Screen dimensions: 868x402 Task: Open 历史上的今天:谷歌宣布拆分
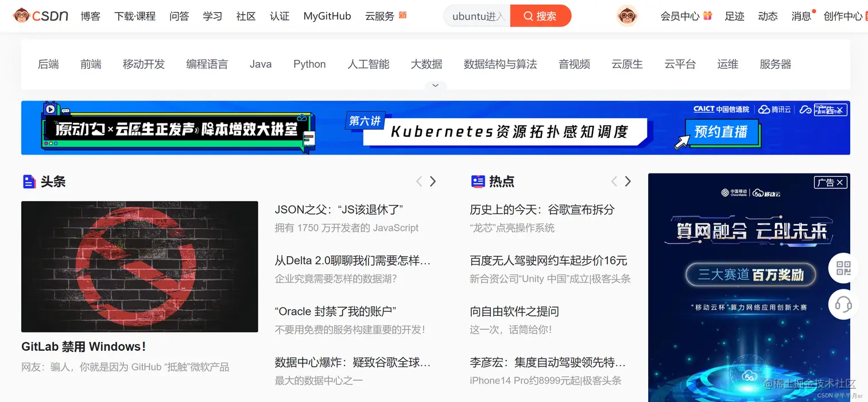(542, 210)
